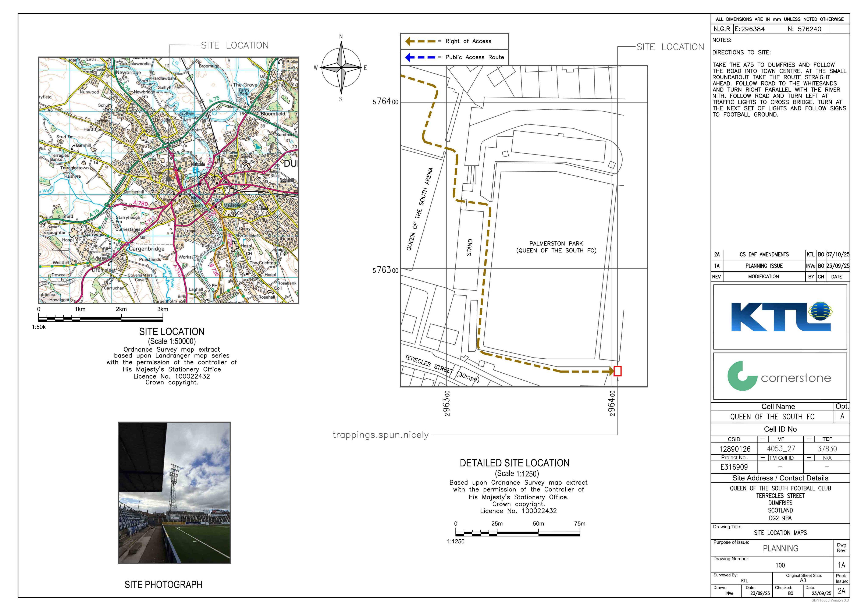
Task: Open the site photograph thumbnail
Action: coord(174,493)
